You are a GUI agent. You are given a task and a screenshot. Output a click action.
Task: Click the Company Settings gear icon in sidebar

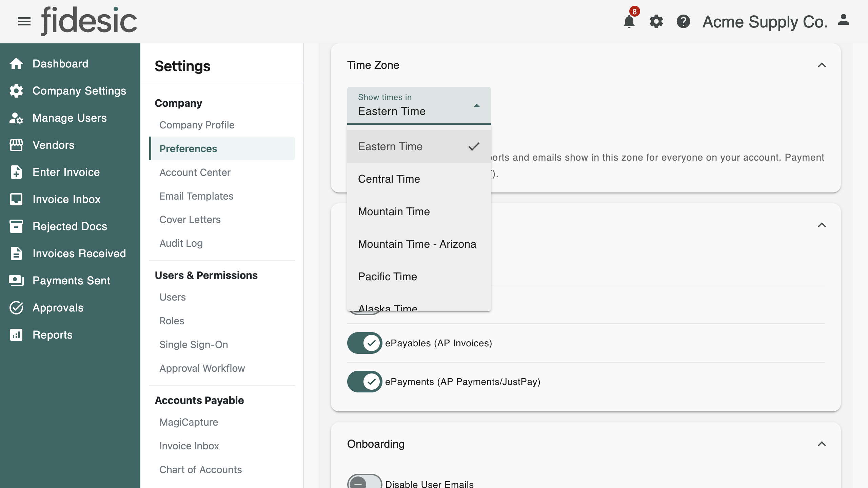[x=16, y=91]
